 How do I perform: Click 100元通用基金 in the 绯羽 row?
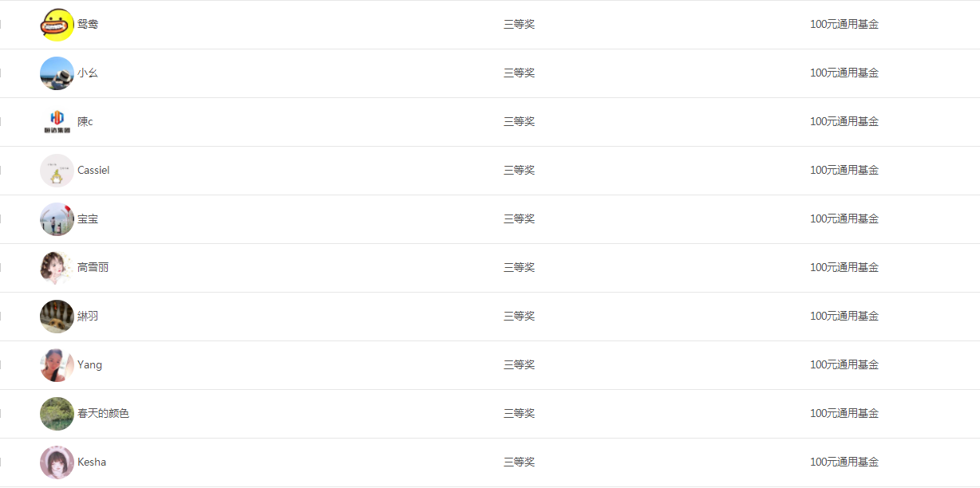point(844,317)
